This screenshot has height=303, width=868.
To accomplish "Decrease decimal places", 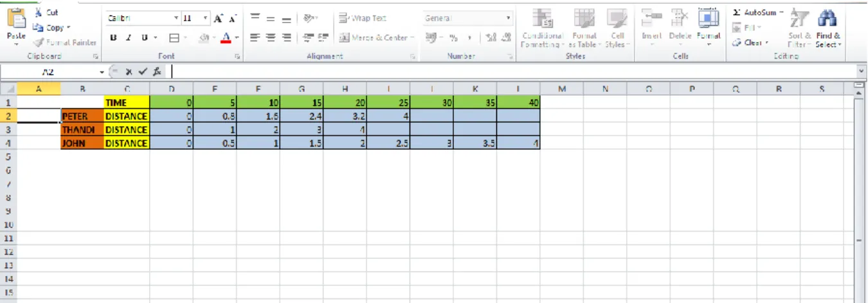I will (x=507, y=38).
